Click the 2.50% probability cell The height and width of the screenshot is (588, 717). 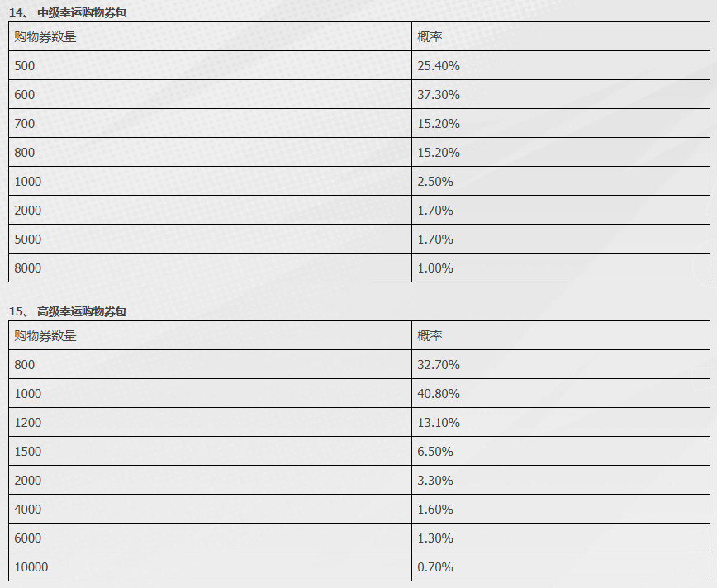[x=561, y=181]
